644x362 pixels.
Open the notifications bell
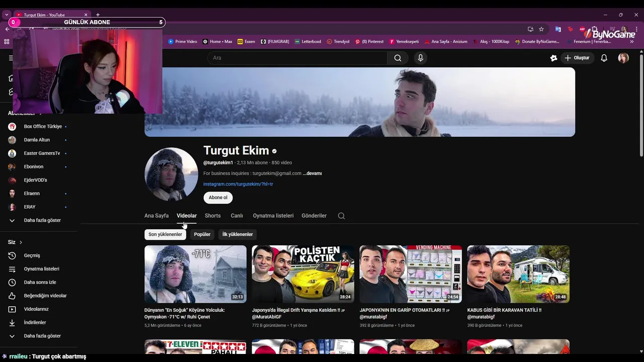click(604, 58)
